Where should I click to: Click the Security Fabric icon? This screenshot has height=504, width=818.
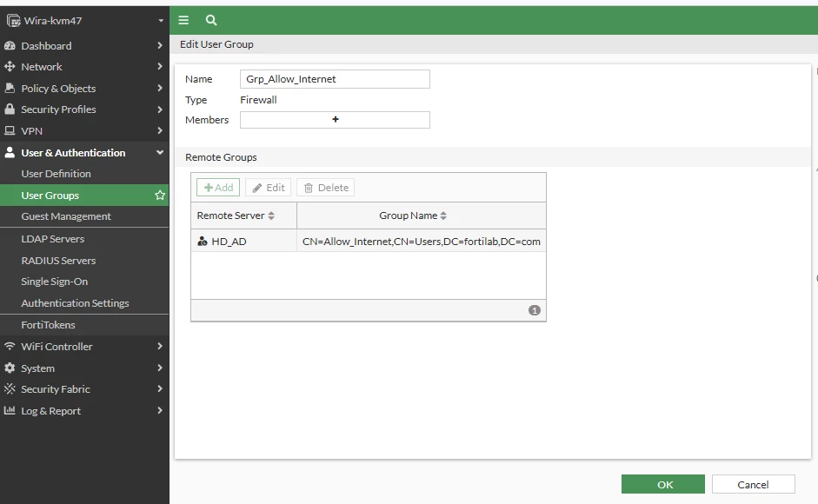pyautogui.click(x=10, y=388)
